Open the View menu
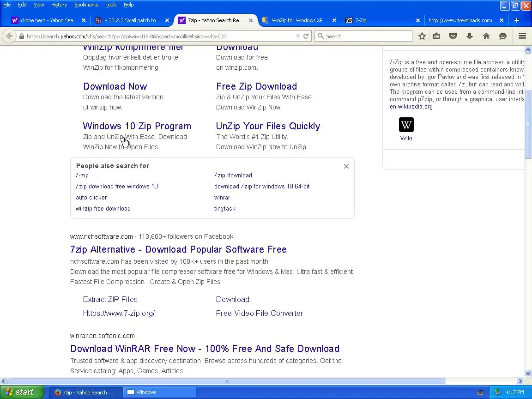 (x=39, y=5)
